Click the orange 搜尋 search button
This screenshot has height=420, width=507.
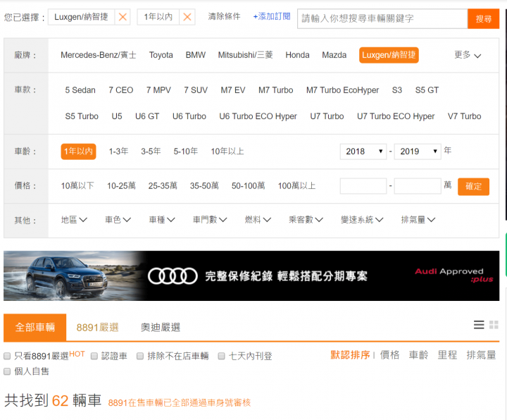click(x=483, y=18)
